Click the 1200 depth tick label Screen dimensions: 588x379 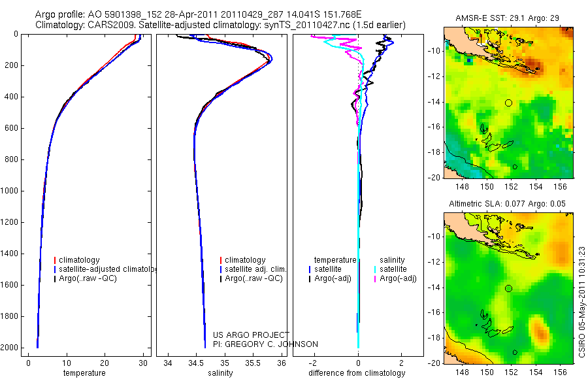tap(10, 222)
